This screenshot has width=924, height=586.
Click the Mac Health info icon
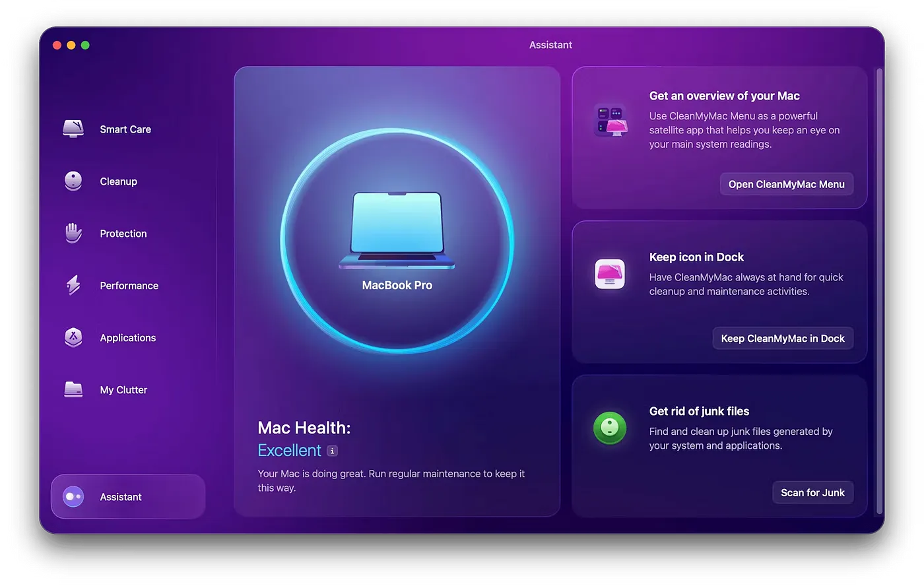coord(333,451)
